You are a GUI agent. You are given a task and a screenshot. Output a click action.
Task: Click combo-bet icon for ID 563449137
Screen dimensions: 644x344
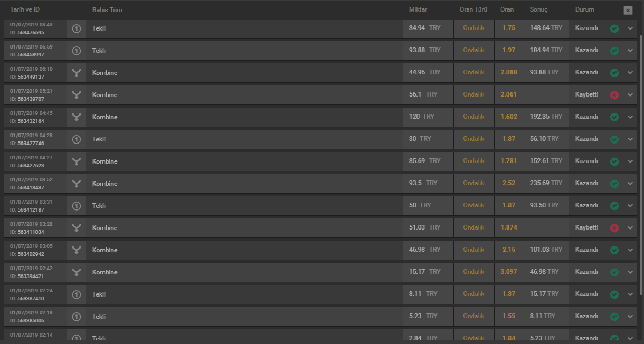pos(77,73)
